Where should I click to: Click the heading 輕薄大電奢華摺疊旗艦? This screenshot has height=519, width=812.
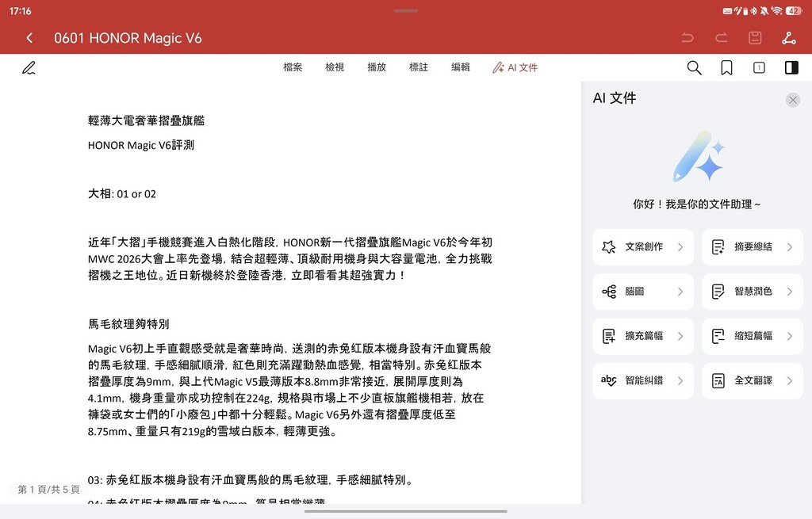coord(146,120)
